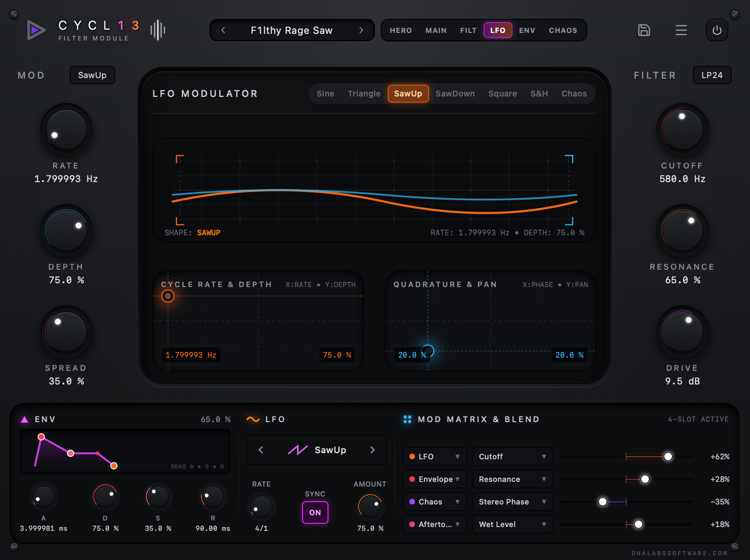Click the Mod Matrix grid icon
The image size is (750, 560).
(x=407, y=419)
